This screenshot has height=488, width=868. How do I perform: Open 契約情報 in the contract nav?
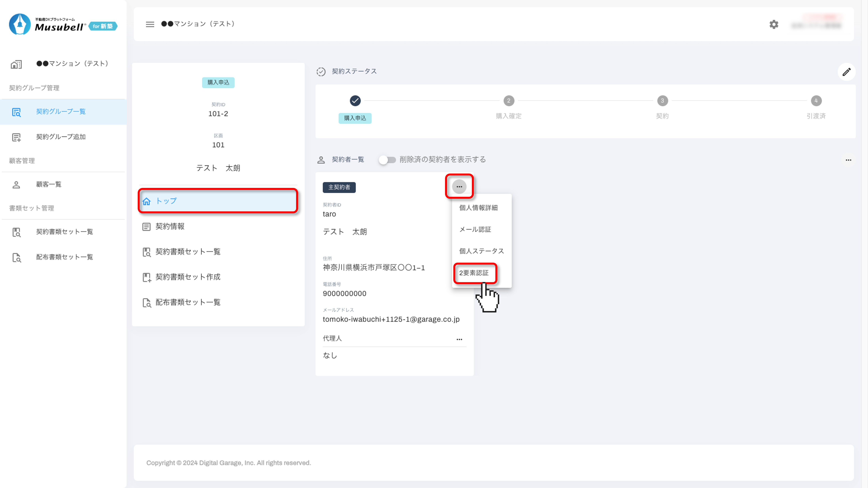(170, 226)
